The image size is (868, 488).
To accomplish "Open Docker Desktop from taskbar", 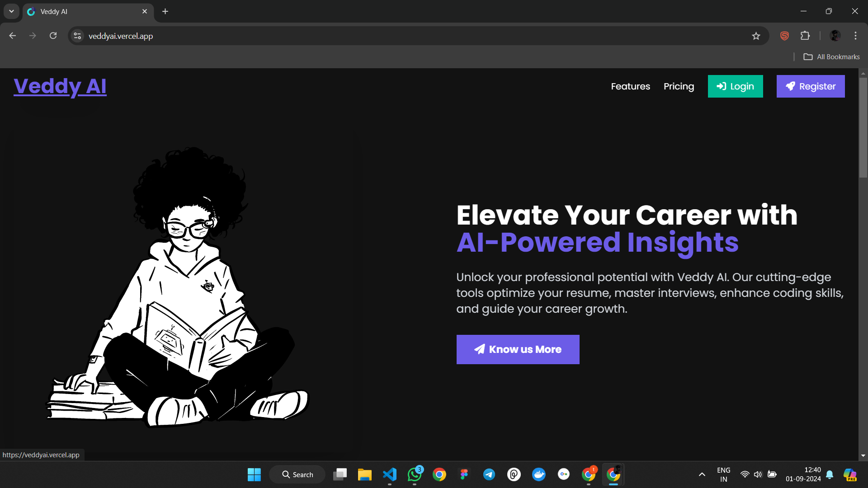I will point(539,474).
